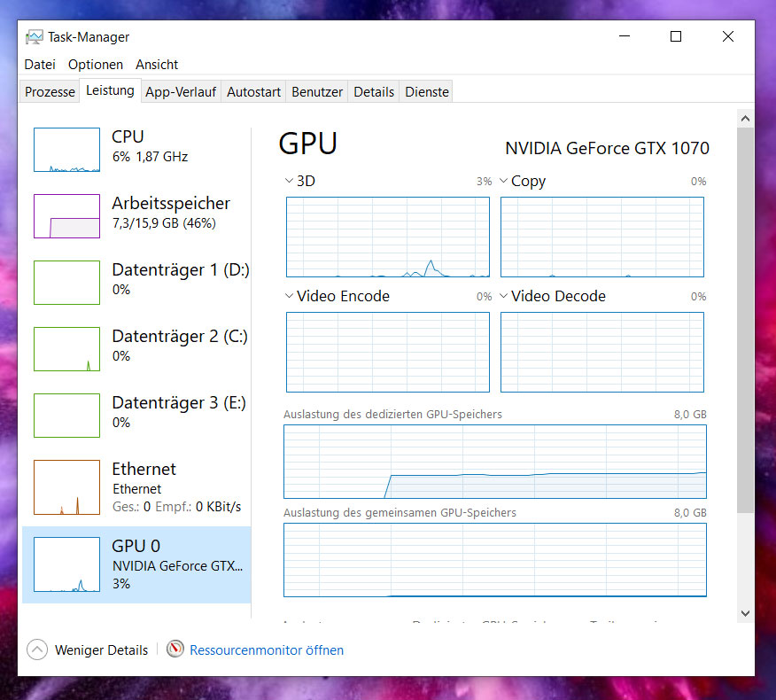Switch to the Prozesse tab
Viewport: 776px width, 700px height.
(50, 92)
